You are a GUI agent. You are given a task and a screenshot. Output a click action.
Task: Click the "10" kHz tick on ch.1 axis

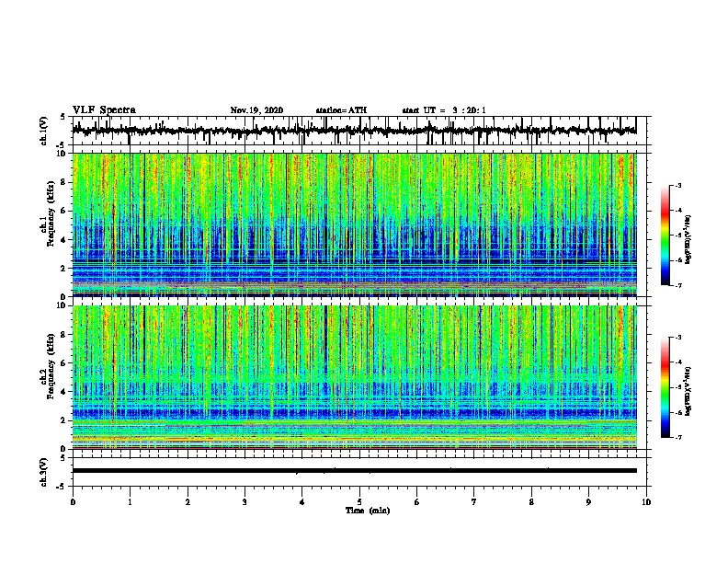pos(63,154)
